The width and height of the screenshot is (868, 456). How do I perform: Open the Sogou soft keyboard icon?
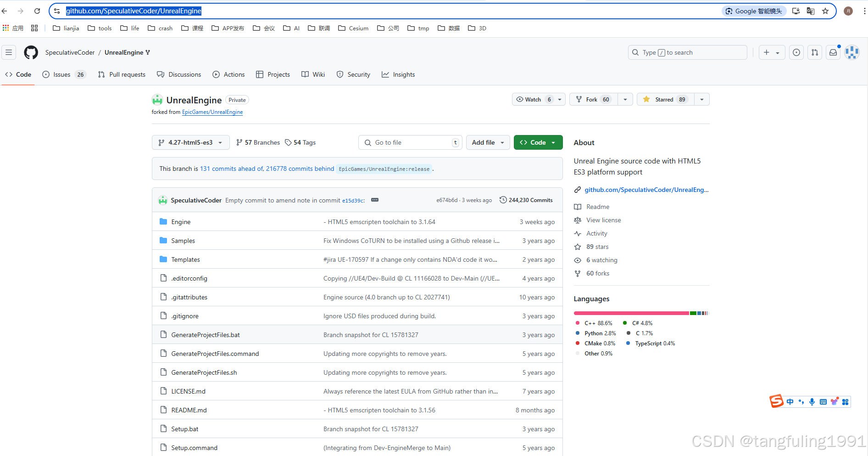tap(823, 402)
